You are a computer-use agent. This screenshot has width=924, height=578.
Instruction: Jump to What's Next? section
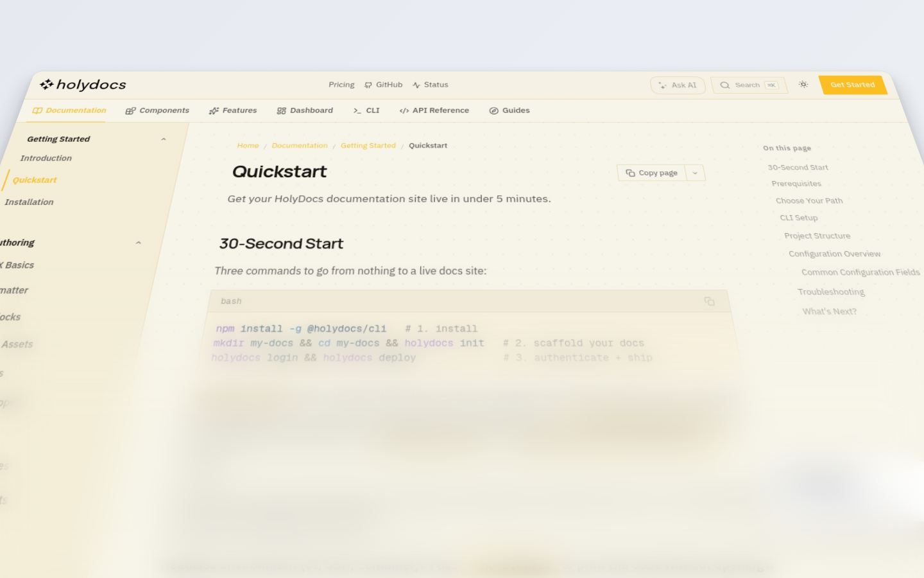pos(830,311)
